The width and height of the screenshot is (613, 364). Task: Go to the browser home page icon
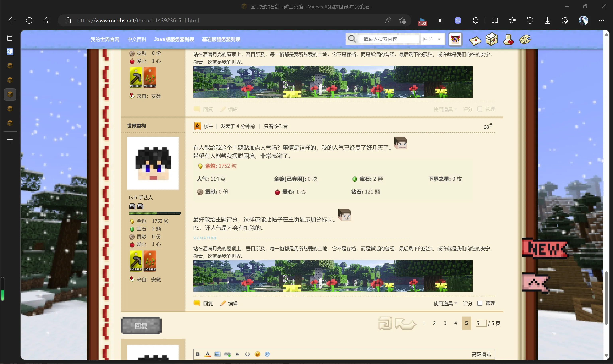point(47,20)
